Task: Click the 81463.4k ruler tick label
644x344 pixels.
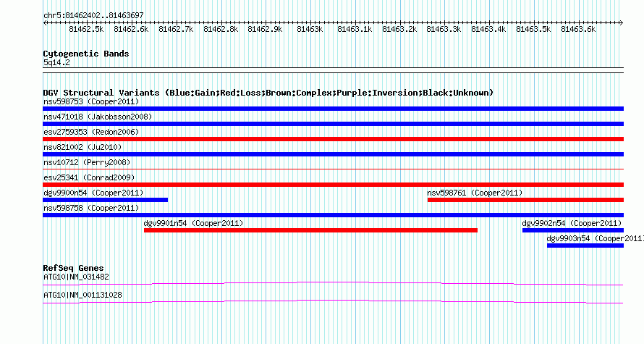Action: [x=488, y=29]
